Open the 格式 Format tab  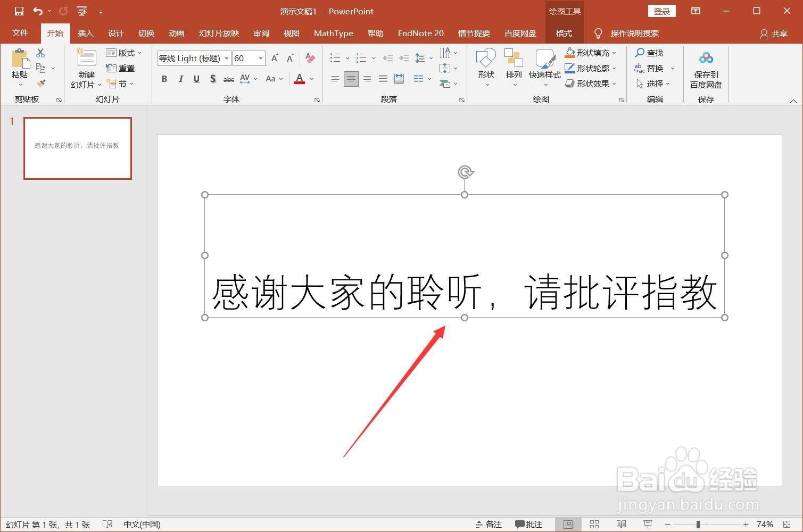coord(564,33)
